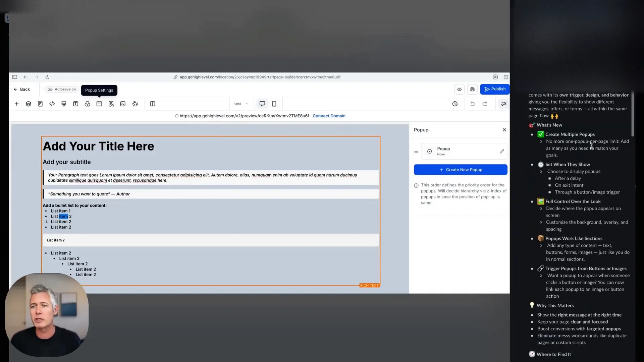
Task: Click the Back navigation item
Action: pos(21,89)
